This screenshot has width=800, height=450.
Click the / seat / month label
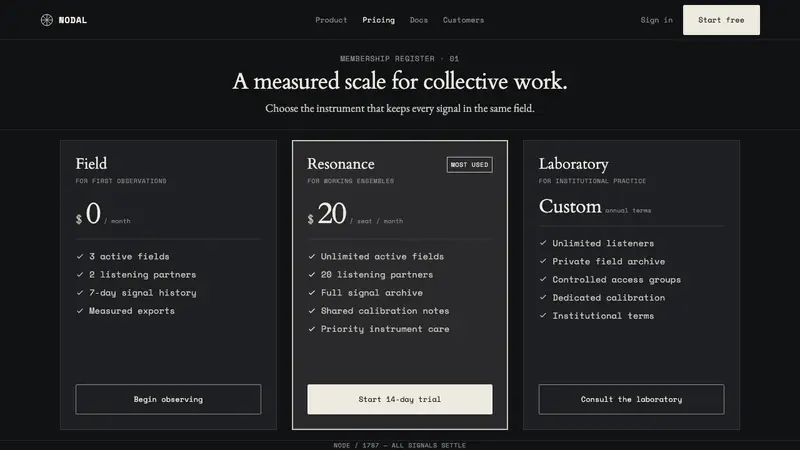(377, 221)
